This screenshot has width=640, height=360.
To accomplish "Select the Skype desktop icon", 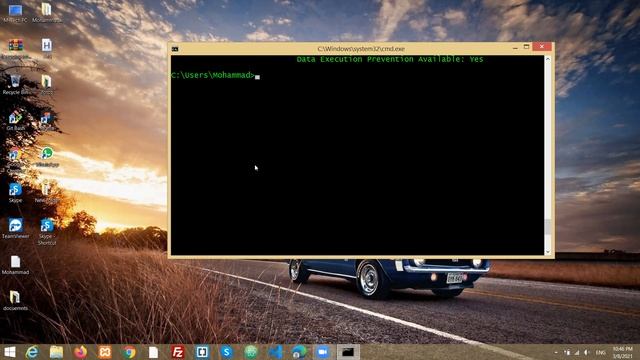I will click(16, 193).
